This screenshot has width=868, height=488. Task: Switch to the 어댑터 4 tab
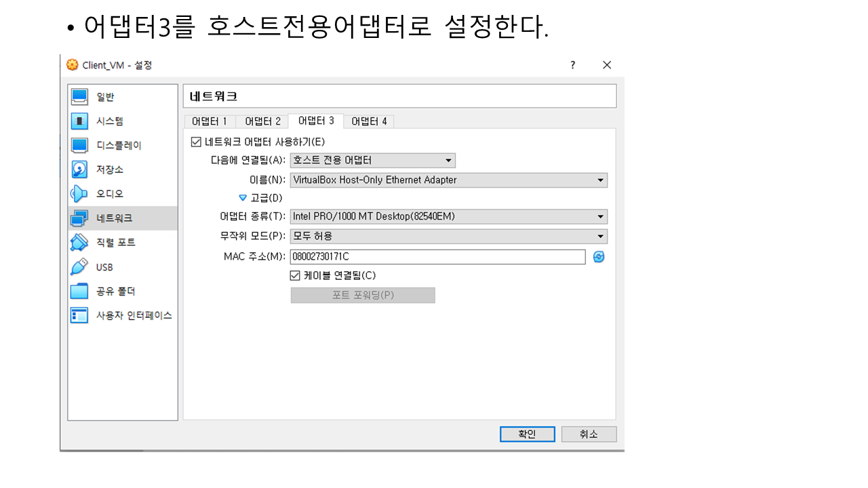tap(369, 121)
